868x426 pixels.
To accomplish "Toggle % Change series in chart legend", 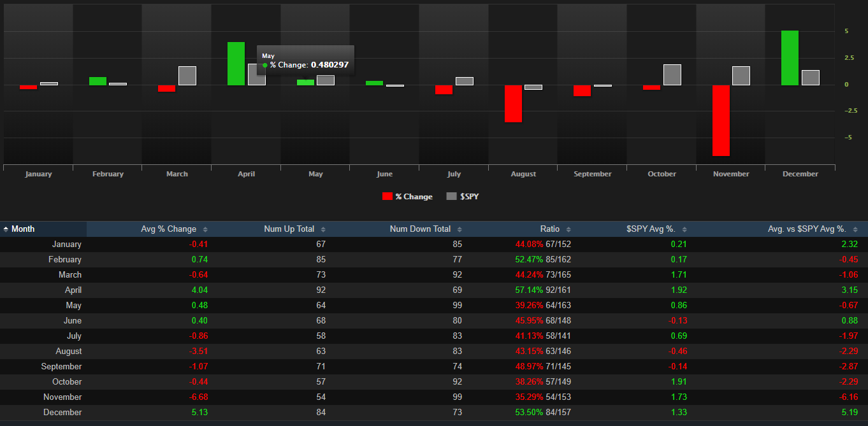I will (x=407, y=197).
